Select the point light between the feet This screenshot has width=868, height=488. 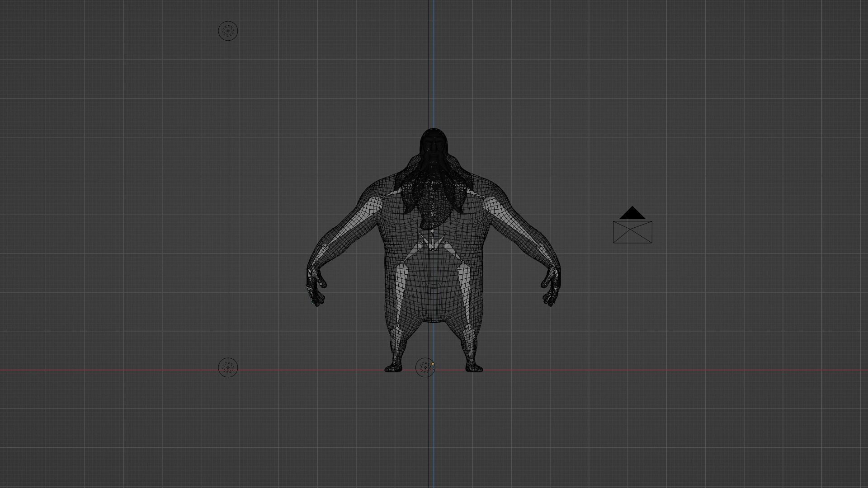pyautogui.click(x=425, y=367)
